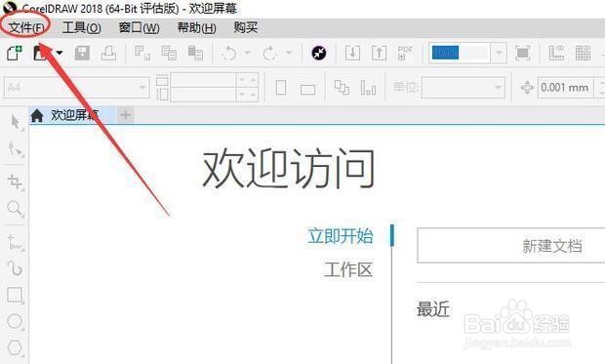The image size is (605, 364).
Task: Click the Publish to PDF icon
Action: (x=405, y=53)
